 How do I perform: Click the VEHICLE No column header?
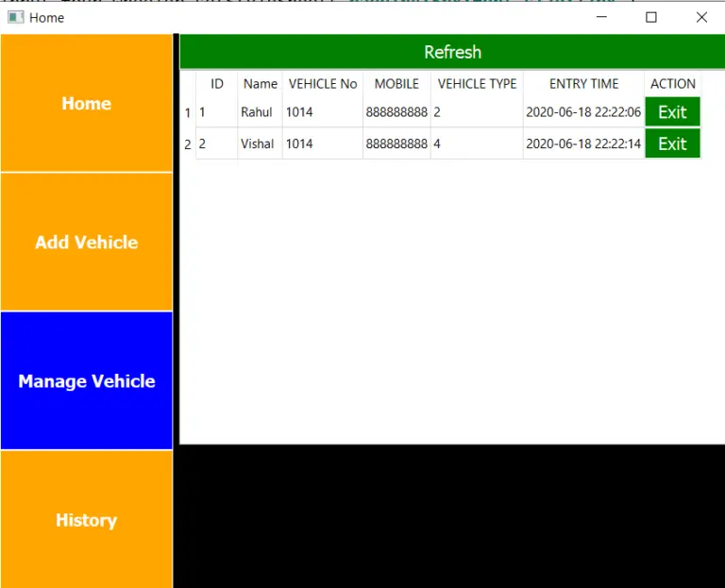pos(323,84)
